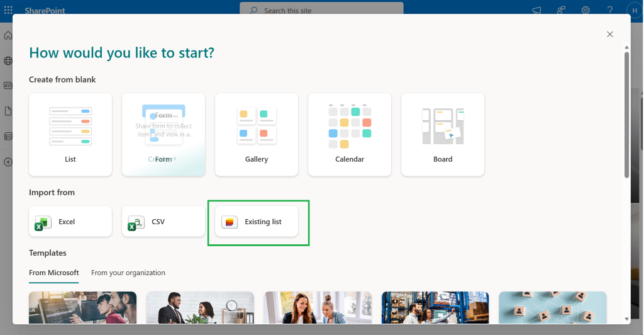Create a blank Gallery

point(257,134)
